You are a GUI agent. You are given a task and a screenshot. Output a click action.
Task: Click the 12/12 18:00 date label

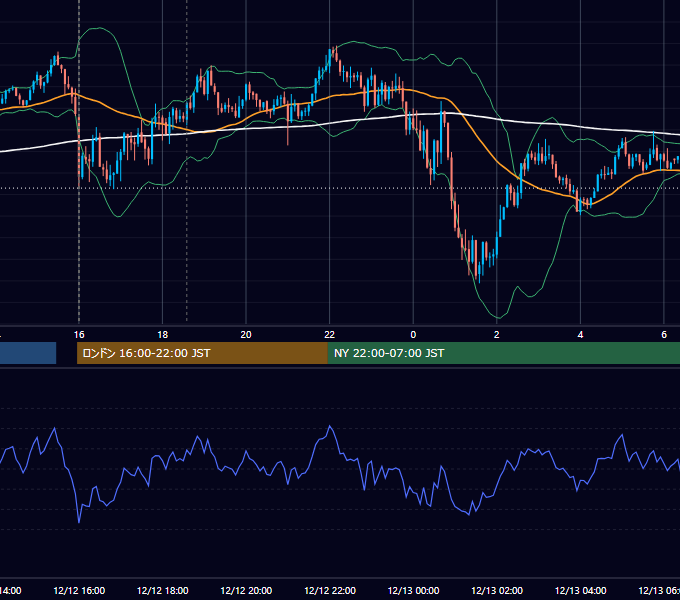click(163, 590)
